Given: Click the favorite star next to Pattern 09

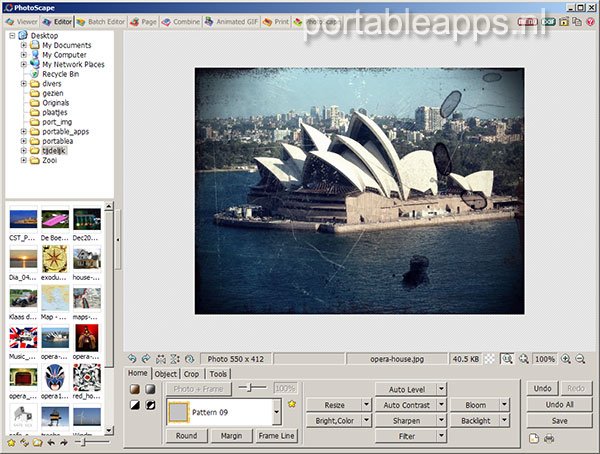Looking at the screenshot, I should 292,404.
